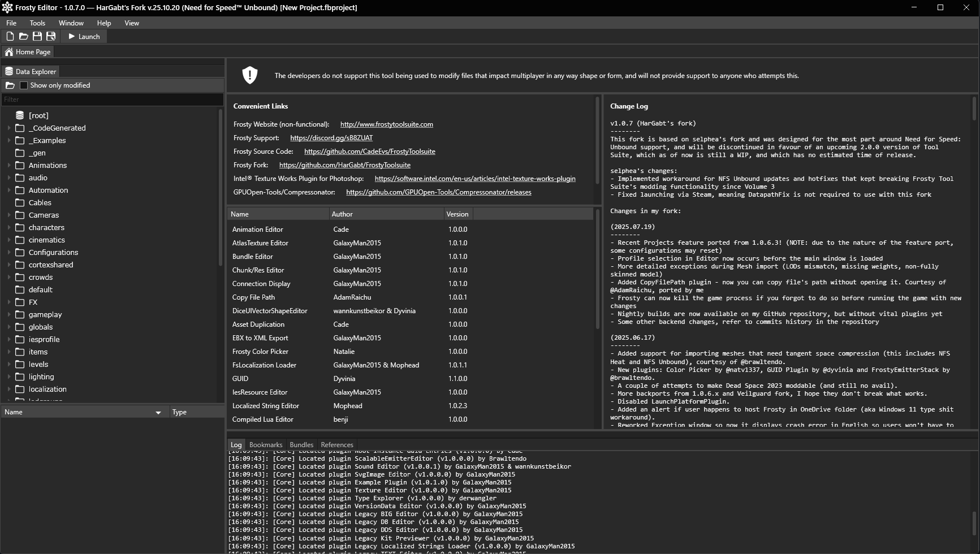Select the Frosty Color Picker plugin row
This screenshot has width=980, height=554.
tap(411, 352)
